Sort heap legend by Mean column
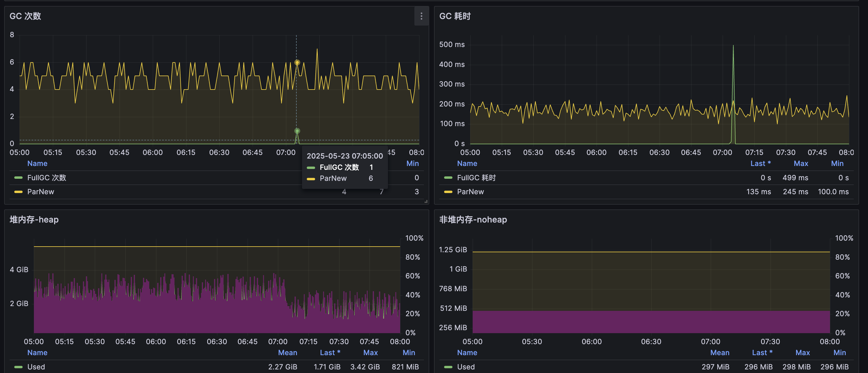Screen dimensions: 868x373 (287, 353)
